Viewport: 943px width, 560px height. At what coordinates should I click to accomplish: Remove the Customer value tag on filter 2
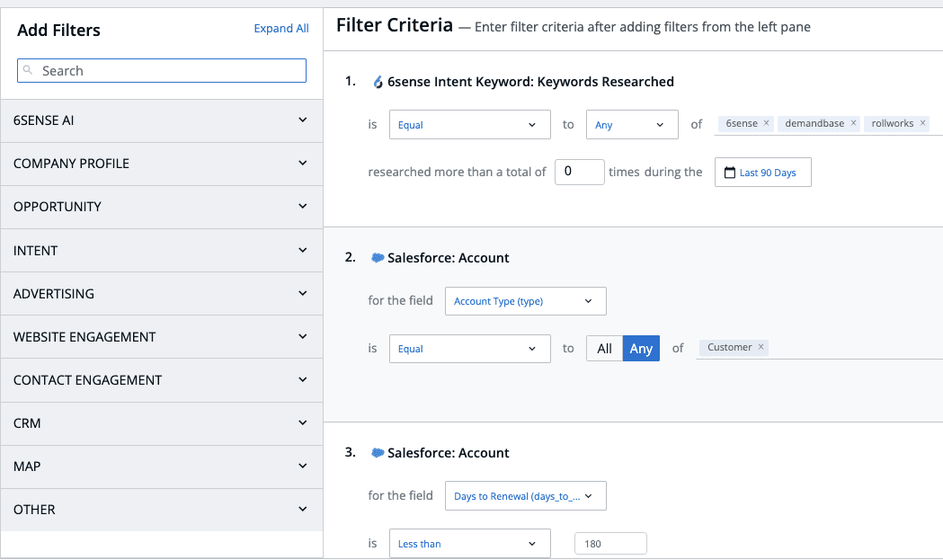pyautogui.click(x=761, y=347)
